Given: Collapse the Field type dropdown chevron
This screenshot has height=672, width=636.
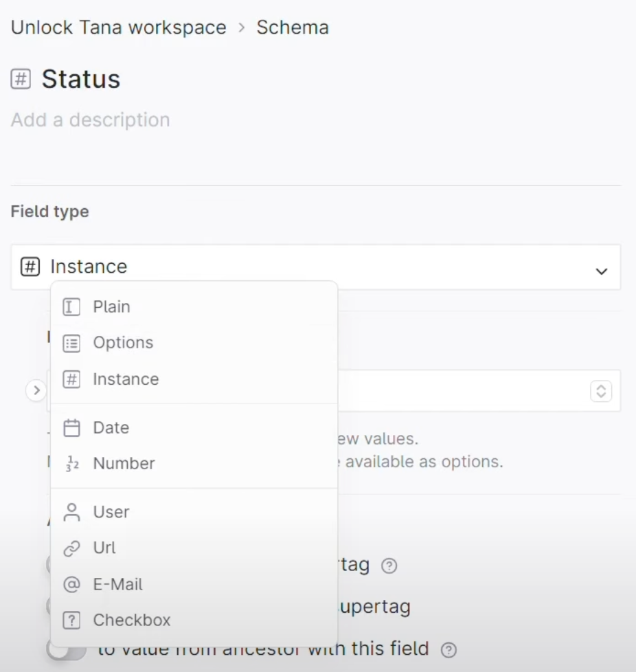Looking at the screenshot, I should click(x=601, y=271).
